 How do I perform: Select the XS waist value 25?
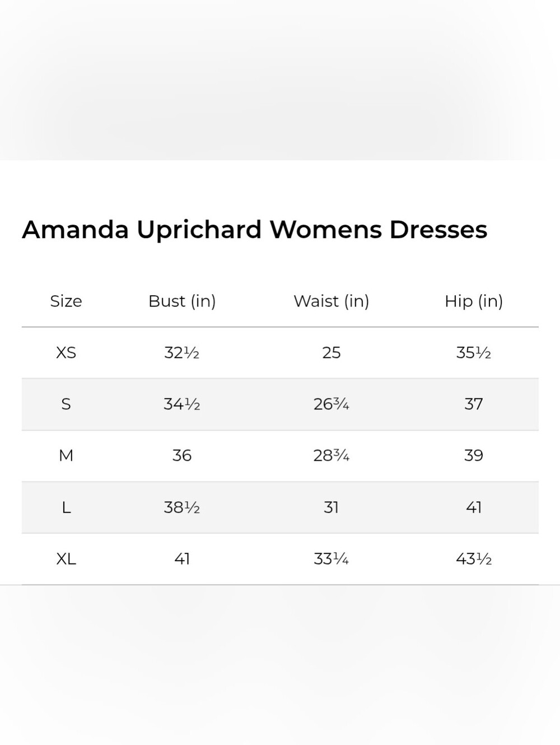[332, 352]
